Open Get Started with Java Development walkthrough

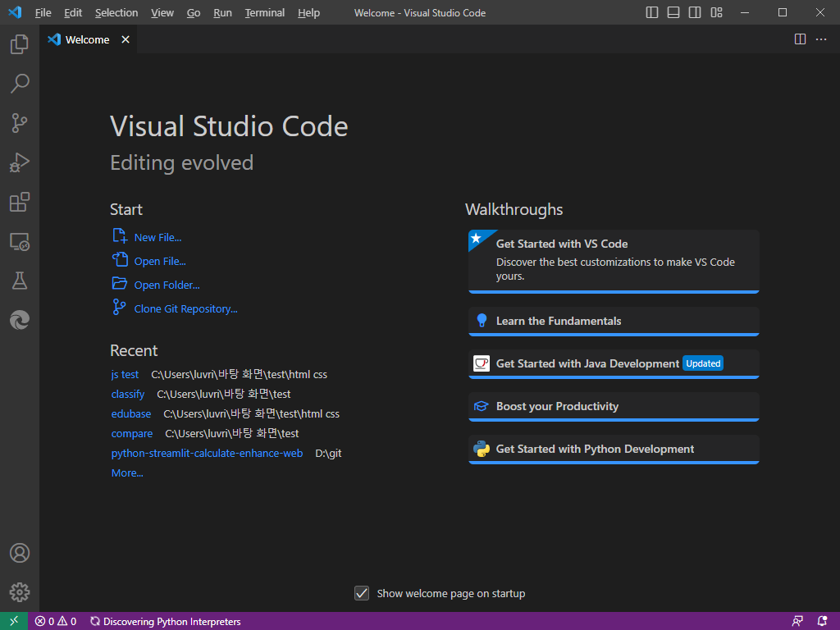tap(614, 363)
